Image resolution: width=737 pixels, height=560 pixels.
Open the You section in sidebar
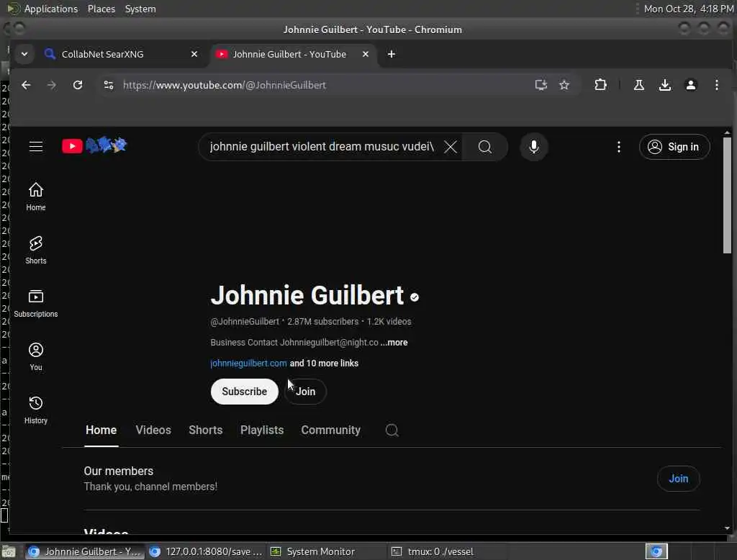point(36,356)
